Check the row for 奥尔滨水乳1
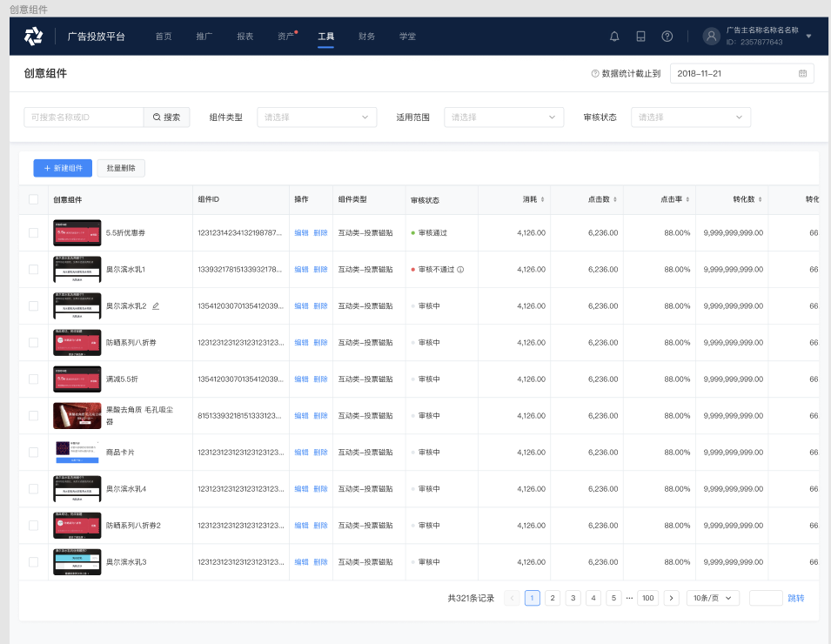This screenshot has width=831, height=644. click(x=33, y=269)
